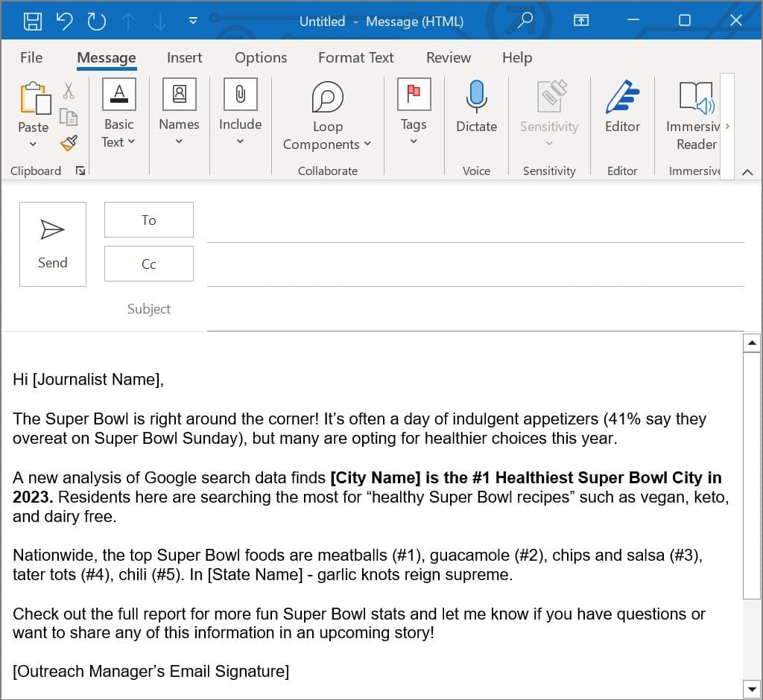This screenshot has height=700, width=763.
Task: Click the To recipients button
Action: point(149,220)
